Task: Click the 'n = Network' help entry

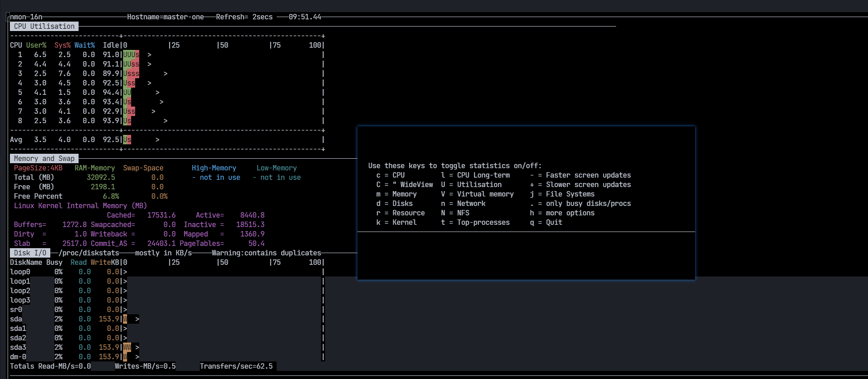Action: coord(463,203)
